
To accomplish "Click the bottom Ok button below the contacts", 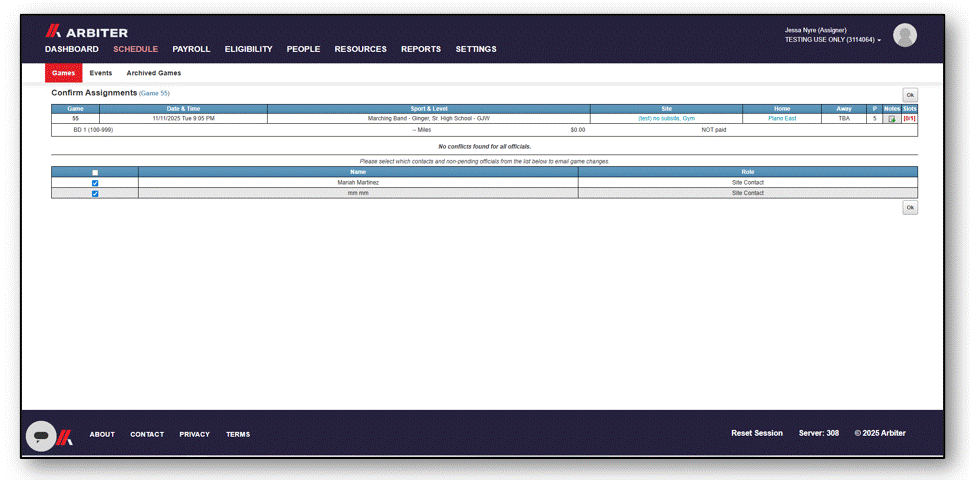I will (x=909, y=208).
